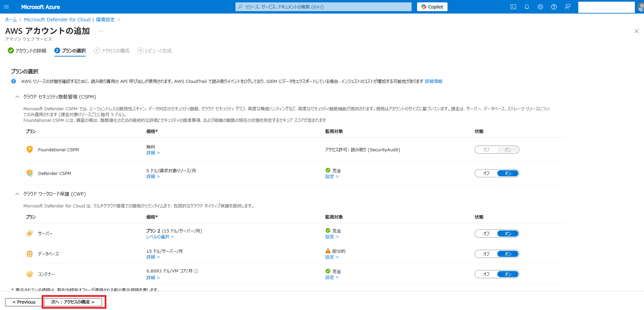This screenshot has width=644, height=310.
Task: Click Microsoft Defender for Cloud breadcrumb
Action: click(x=57, y=20)
